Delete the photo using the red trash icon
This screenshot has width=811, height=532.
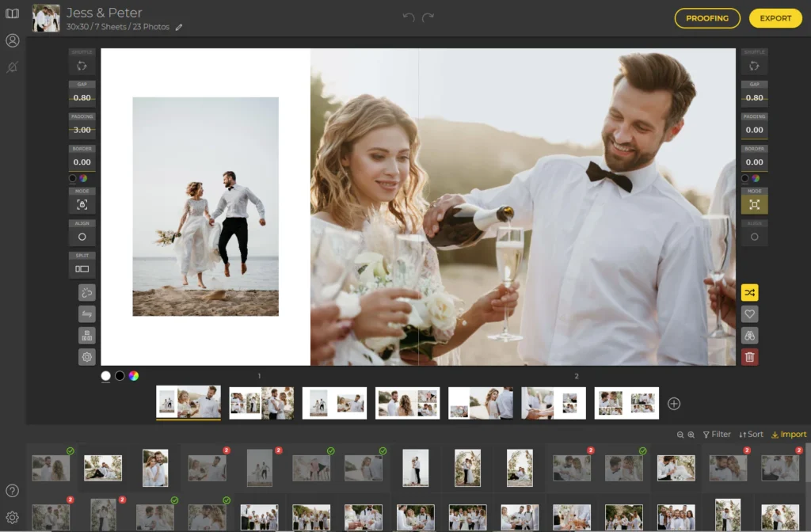tap(749, 357)
